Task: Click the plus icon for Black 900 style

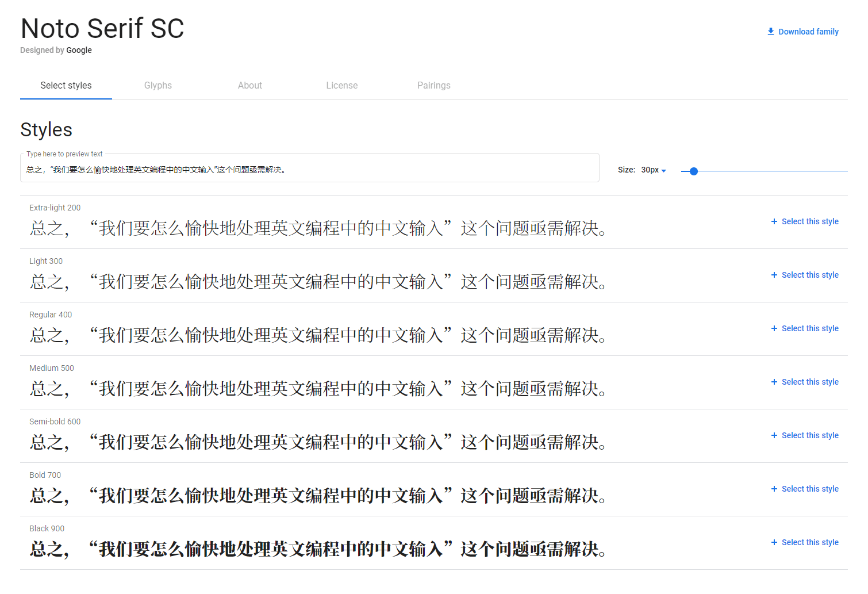Action: click(x=774, y=542)
